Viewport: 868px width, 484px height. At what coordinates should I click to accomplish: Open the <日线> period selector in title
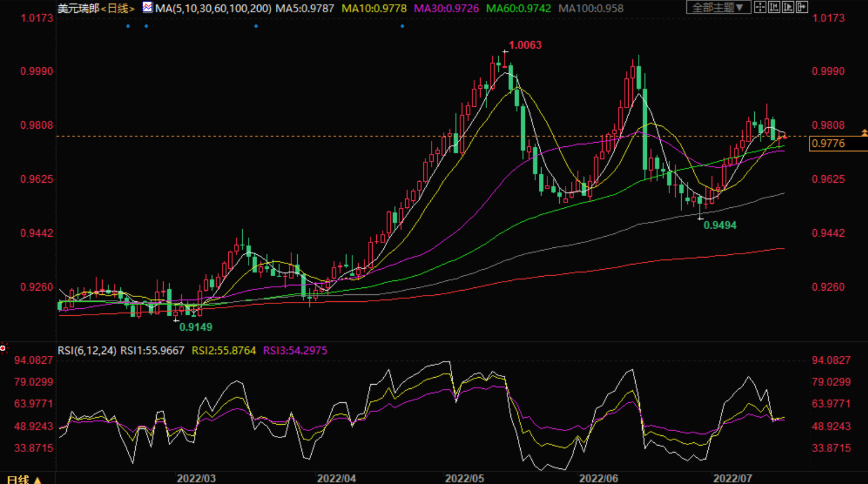(118, 9)
